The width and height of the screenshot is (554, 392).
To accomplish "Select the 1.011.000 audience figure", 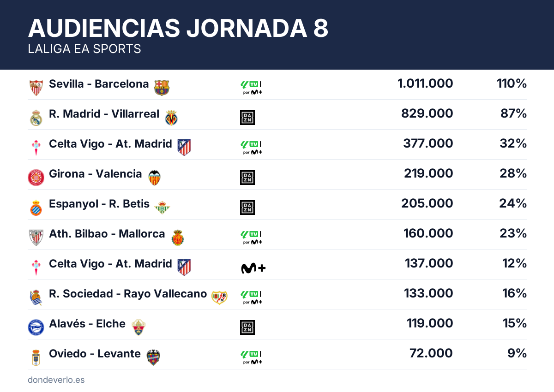I will click(425, 84).
